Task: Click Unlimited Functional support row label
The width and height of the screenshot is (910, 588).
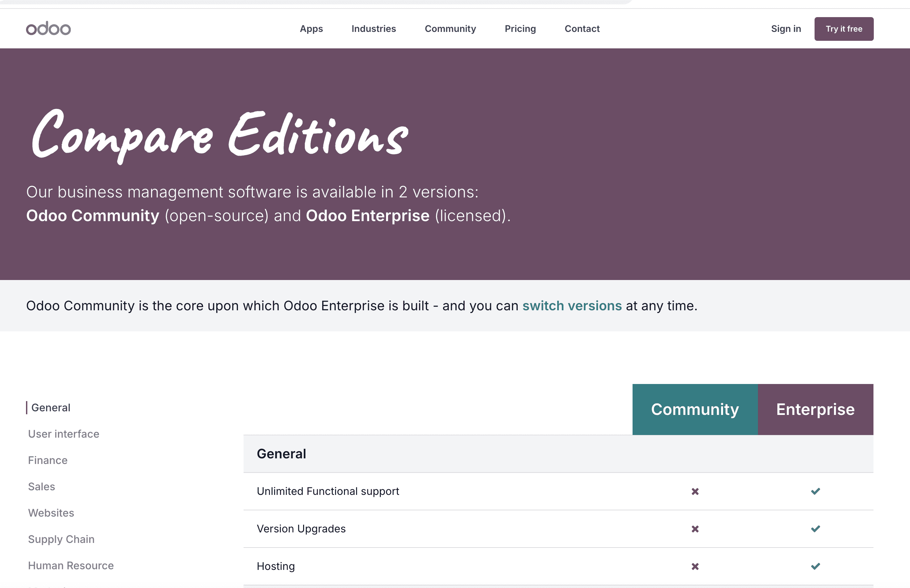Action: (x=328, y=491)
